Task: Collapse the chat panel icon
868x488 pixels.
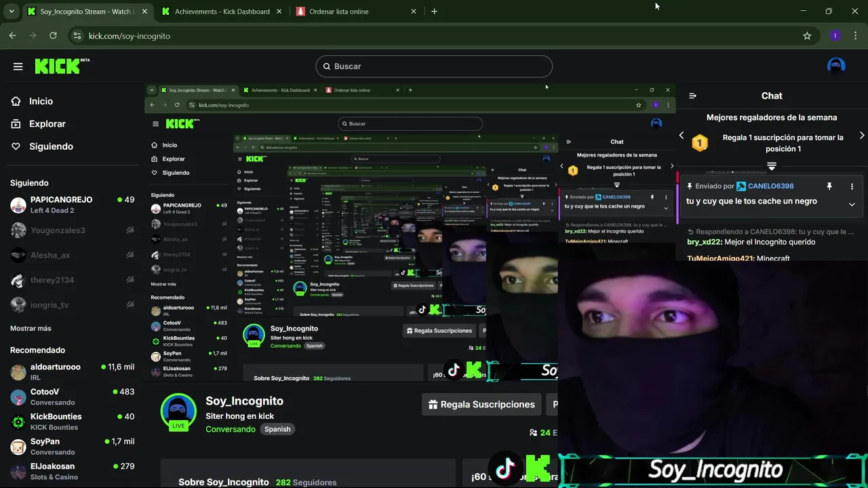Action: [x=692, y=96]
